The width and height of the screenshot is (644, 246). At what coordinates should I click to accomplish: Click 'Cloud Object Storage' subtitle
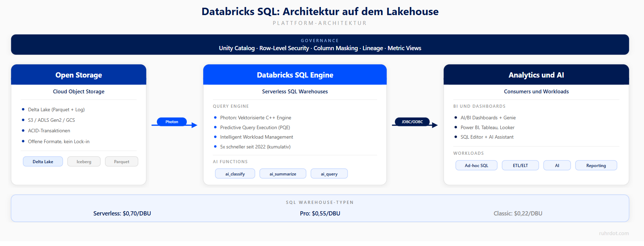point(79,92)
